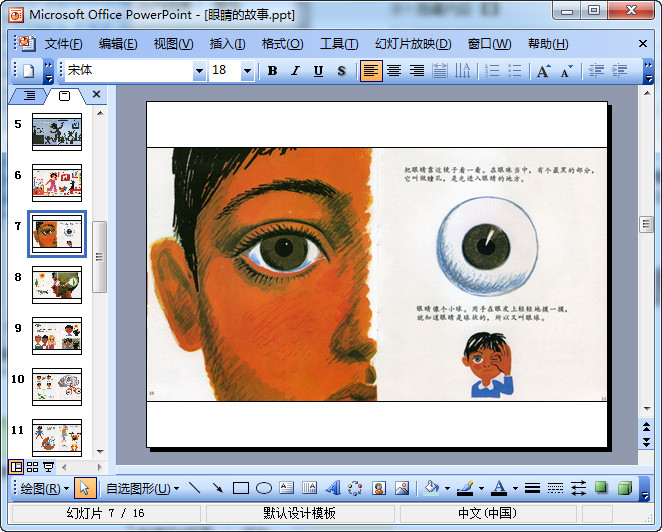Insert a horizontal Text Box
This screenshot has width=662, height=532.
pyautogui.click(x=286, y=489)
